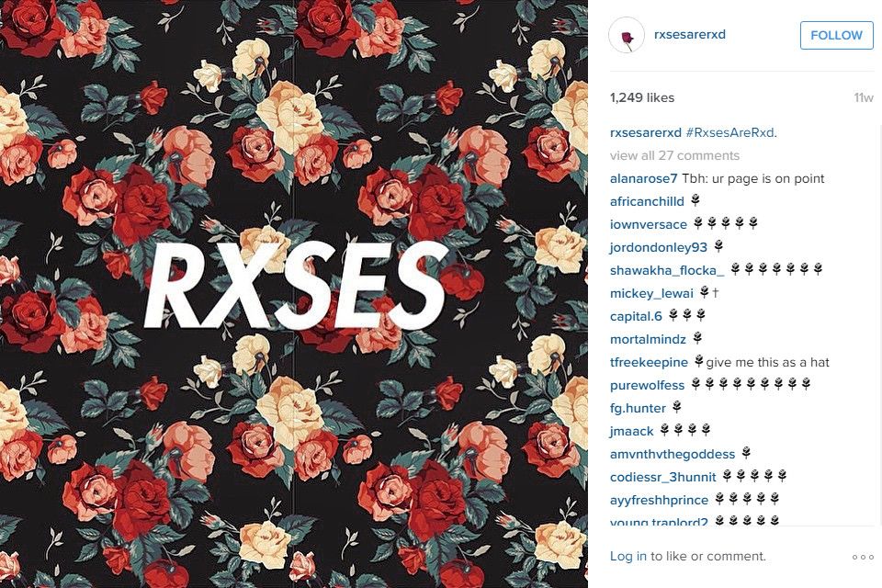
Task: Click the 11w post timestamp
Action: tap(864, 98)
